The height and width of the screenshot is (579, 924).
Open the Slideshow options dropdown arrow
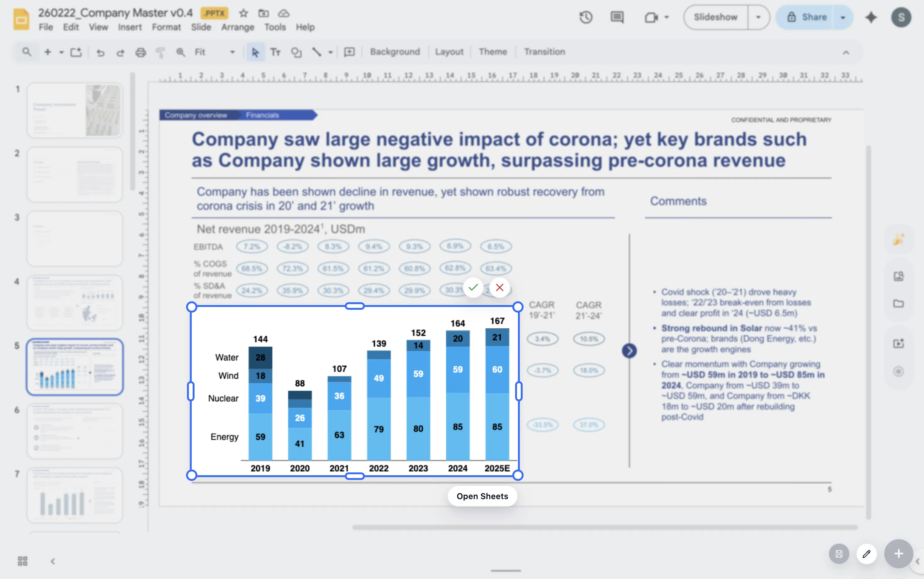(x=758, y=17)
